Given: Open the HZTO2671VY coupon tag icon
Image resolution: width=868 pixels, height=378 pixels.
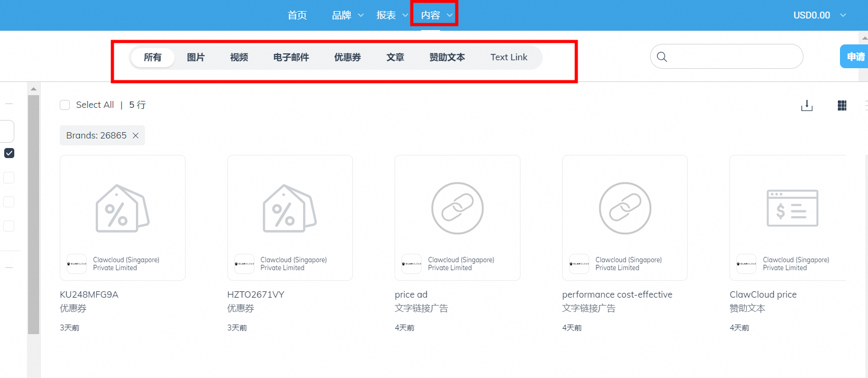Looking at the screenshot, I should click(x=289, y=208).
